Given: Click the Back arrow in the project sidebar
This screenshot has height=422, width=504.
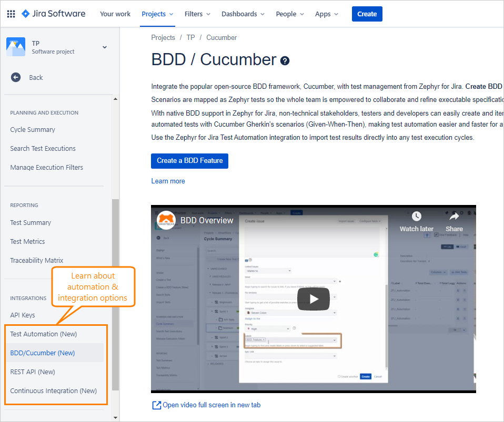Looking at the screenshot, I should [x=16, y=77].
